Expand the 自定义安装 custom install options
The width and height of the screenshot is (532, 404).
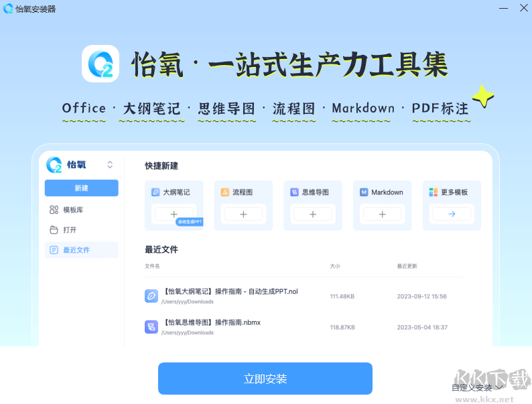click(476, 387)
